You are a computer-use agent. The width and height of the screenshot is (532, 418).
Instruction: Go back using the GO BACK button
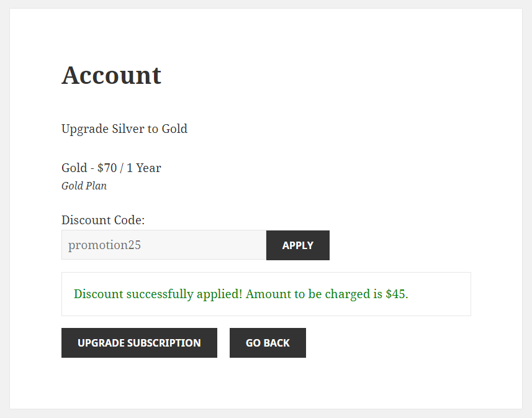pos(268,343)
